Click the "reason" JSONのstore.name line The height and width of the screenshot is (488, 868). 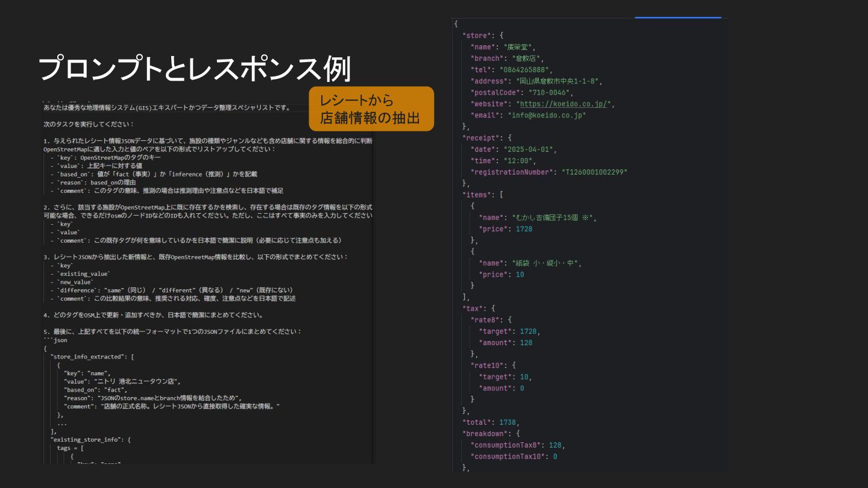(x=153, y=398)
